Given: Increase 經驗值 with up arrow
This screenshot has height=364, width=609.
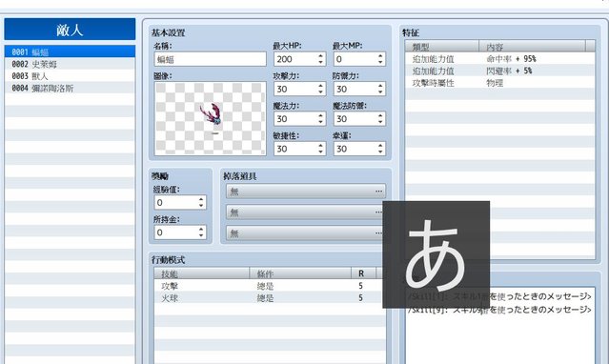Looking at the screenshot, I should [x=201, y=199].
